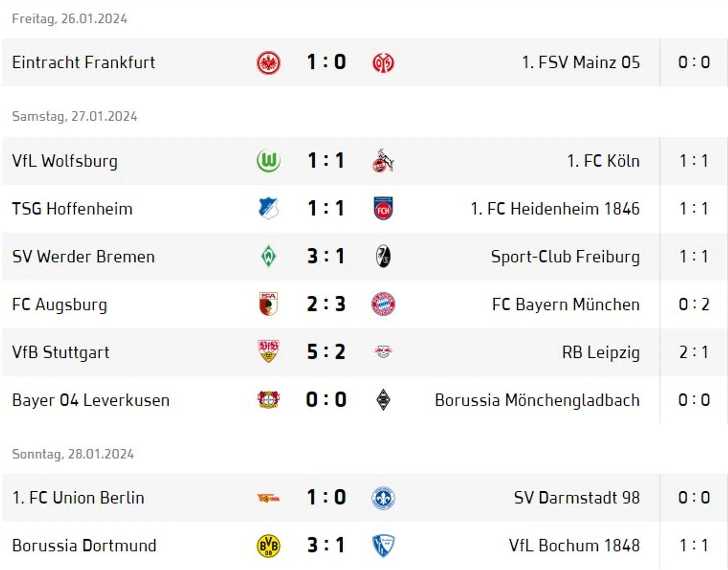Open the Bayer 04 Leverkusen crest
The image size is (728, 570).
pyautogui.click(x=268, y=400)
